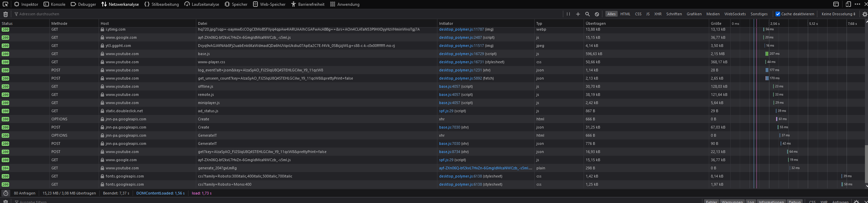Screen dimensions: 868x203
Task: Open request blocking with the crossed-circle icon
Action: coord(597,14)
